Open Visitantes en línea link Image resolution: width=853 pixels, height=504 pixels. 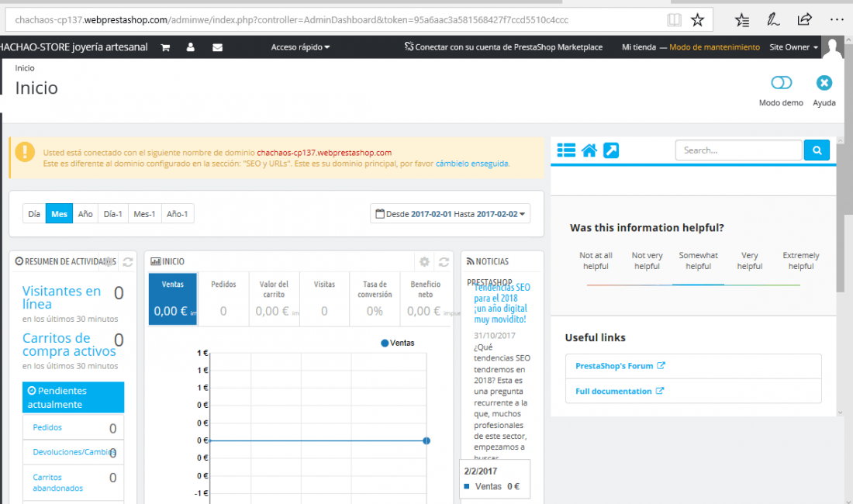[x=61, y=298]
